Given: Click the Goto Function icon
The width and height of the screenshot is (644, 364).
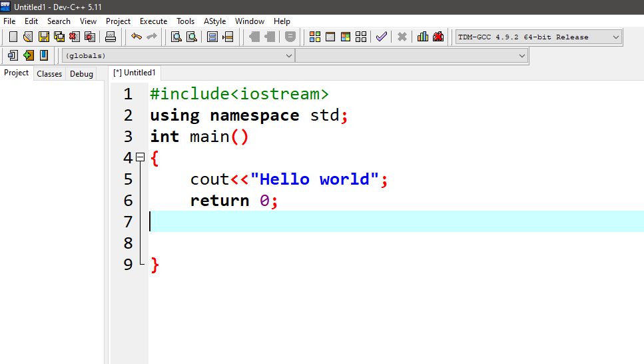Looking at the screenshot, I should click(x=212, y=37).
